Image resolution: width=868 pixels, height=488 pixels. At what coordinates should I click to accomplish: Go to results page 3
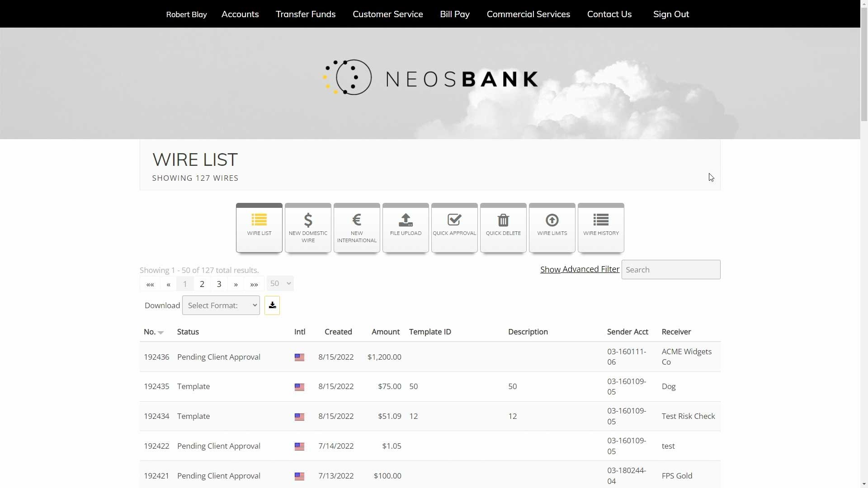tap(219, 284)
